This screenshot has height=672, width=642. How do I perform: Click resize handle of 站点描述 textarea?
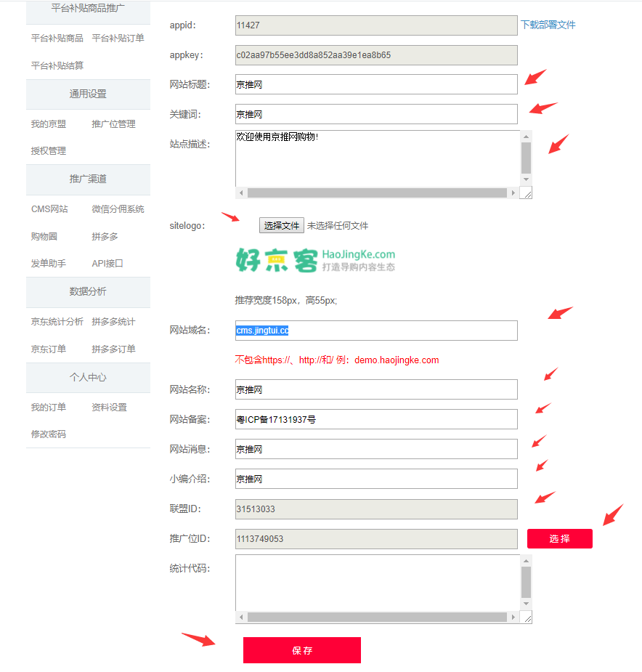527,193
